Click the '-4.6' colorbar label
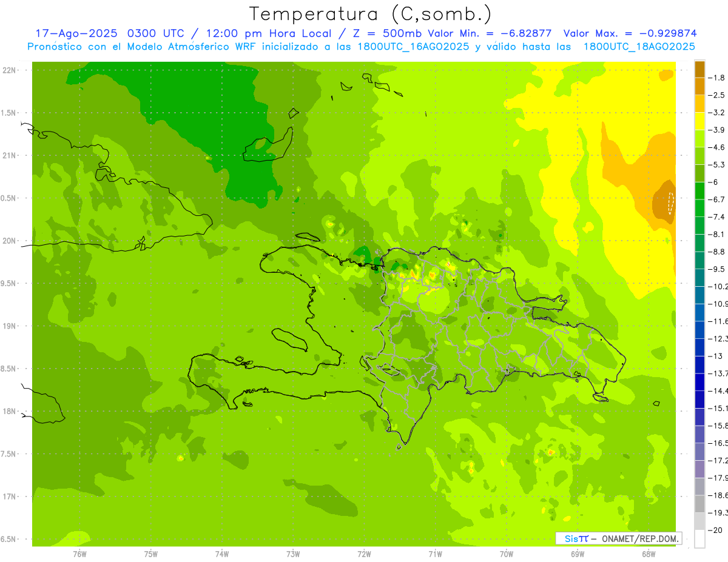 click(x=716, y=147)
